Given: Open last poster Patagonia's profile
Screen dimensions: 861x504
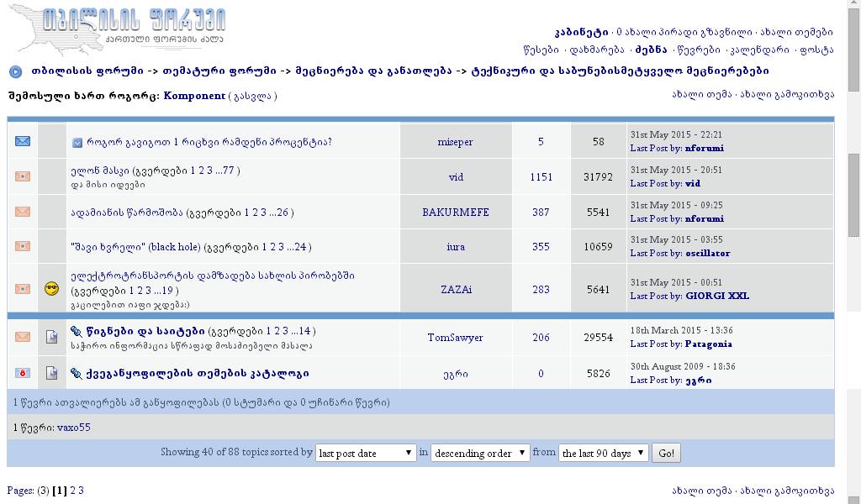Looking at the screenshot, I should click(708, 344).
